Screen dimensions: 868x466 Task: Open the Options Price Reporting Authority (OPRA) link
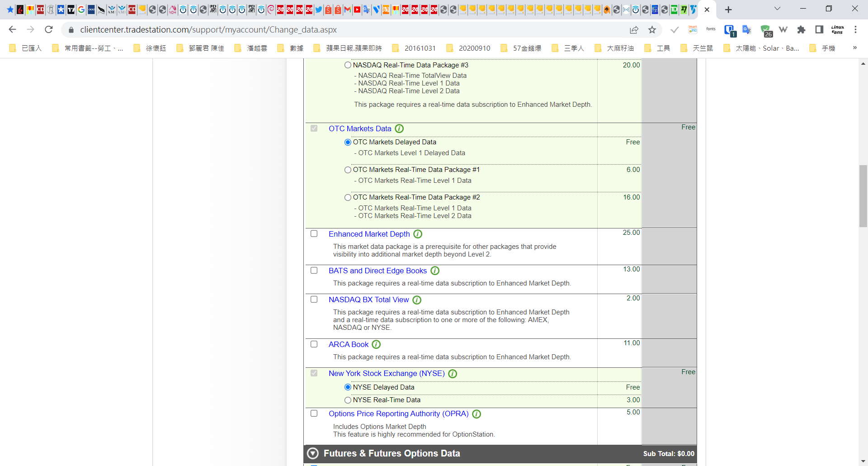click(x=398, y=414)
